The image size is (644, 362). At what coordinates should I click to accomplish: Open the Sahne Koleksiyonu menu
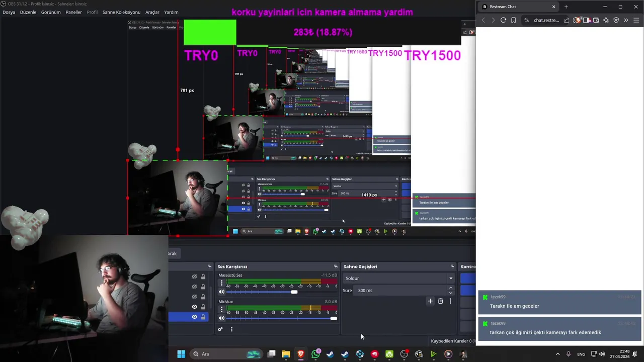click(x=121, y=12)
